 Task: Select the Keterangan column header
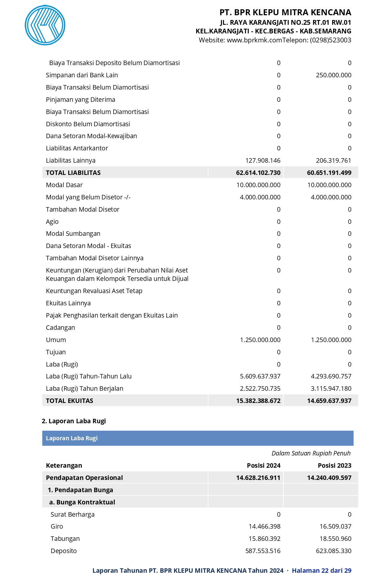click(x=64, y=465)
